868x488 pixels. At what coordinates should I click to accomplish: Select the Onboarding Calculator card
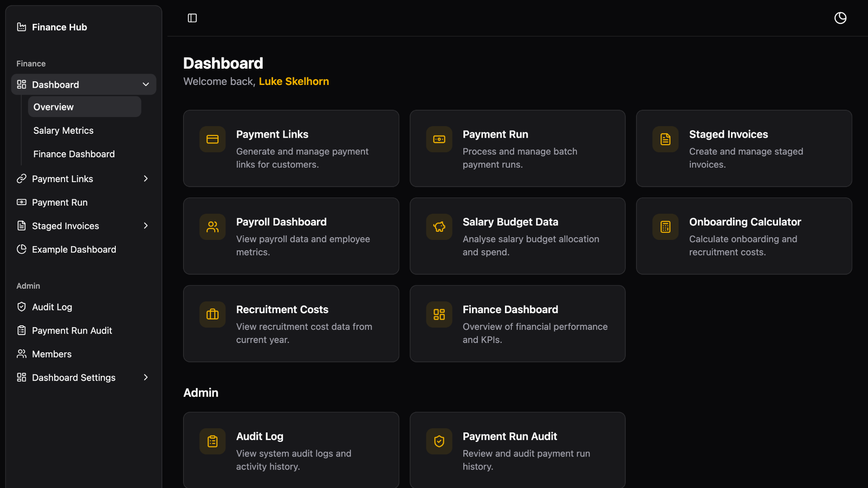[744, 236]
